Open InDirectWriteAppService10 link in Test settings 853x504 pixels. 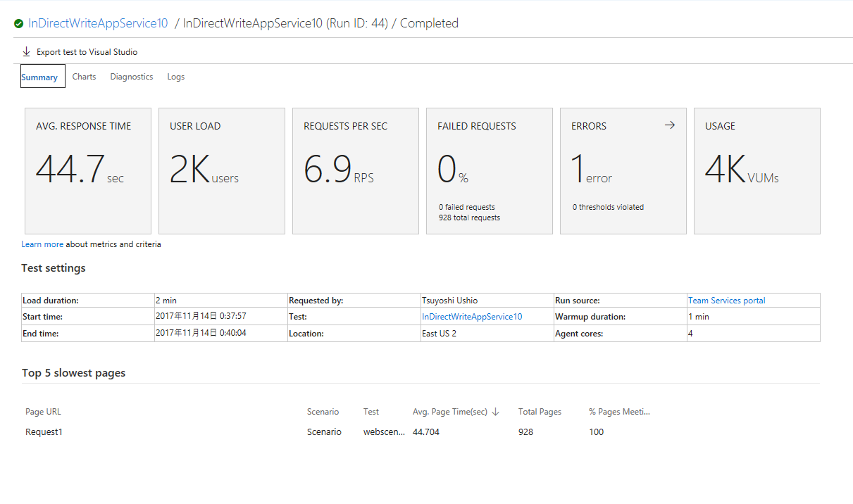click(472, 317)
